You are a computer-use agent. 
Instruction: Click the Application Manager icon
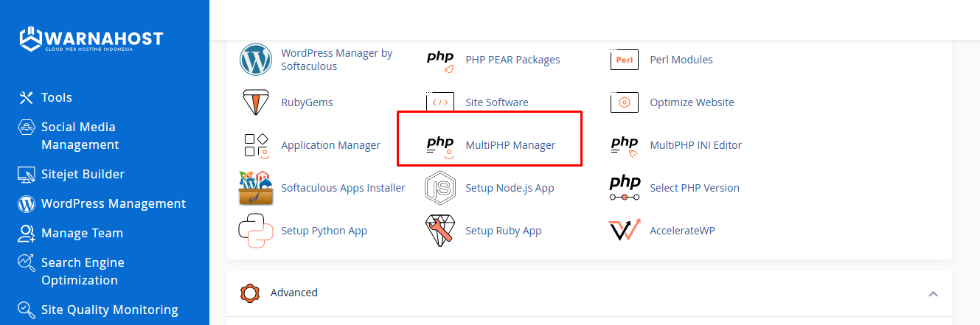[x=256, y=145]
